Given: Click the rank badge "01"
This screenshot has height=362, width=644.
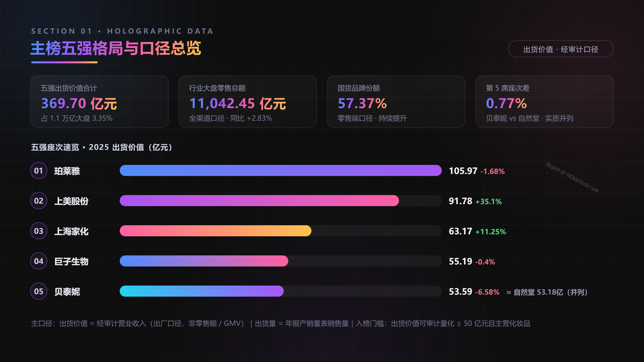Looking at the screenshot, I should click(39, 171).
